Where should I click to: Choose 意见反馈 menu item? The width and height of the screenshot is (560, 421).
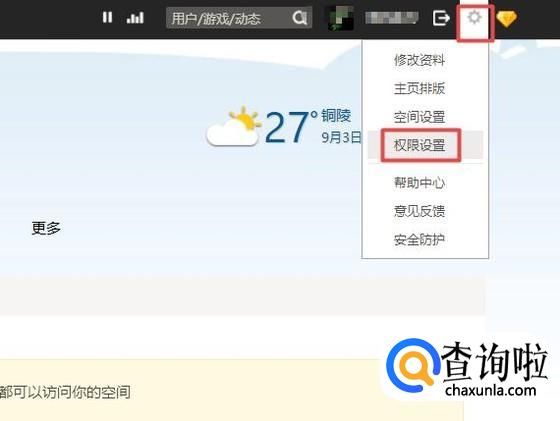[420, 211]
